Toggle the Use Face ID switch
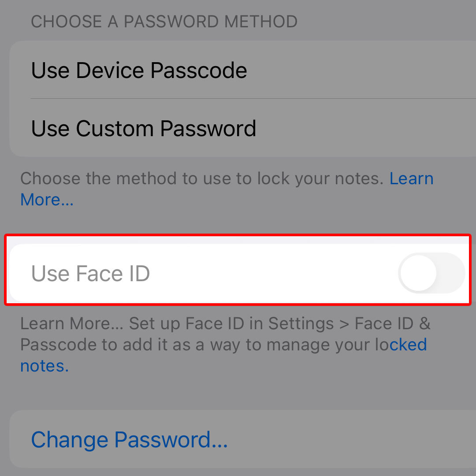Image resolution: width=476 pixels, height=476 pixels. click(431, 273)
